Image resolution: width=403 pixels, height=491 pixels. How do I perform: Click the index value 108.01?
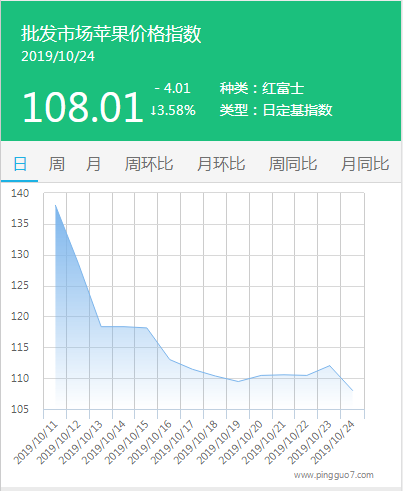tap(83, 107)
